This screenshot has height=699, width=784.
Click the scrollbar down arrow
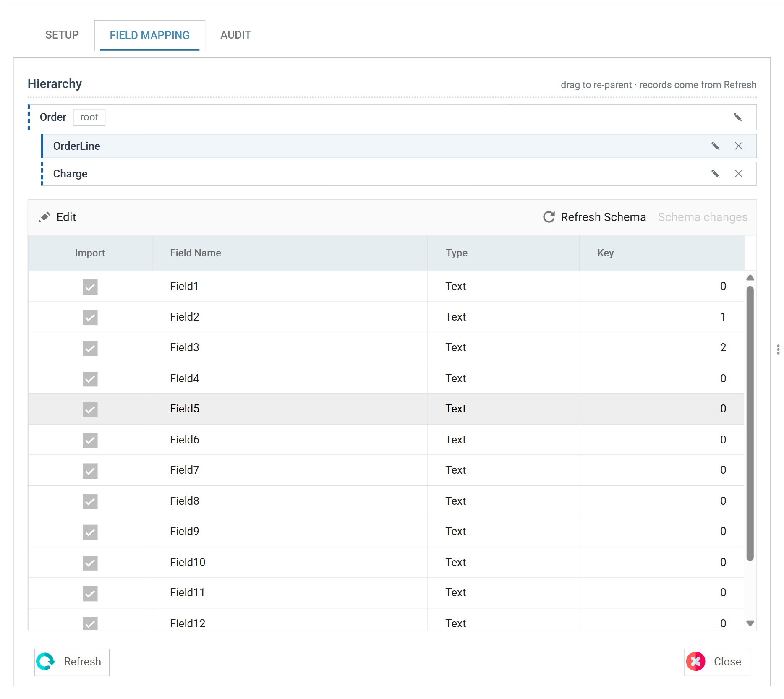(750, 623)
